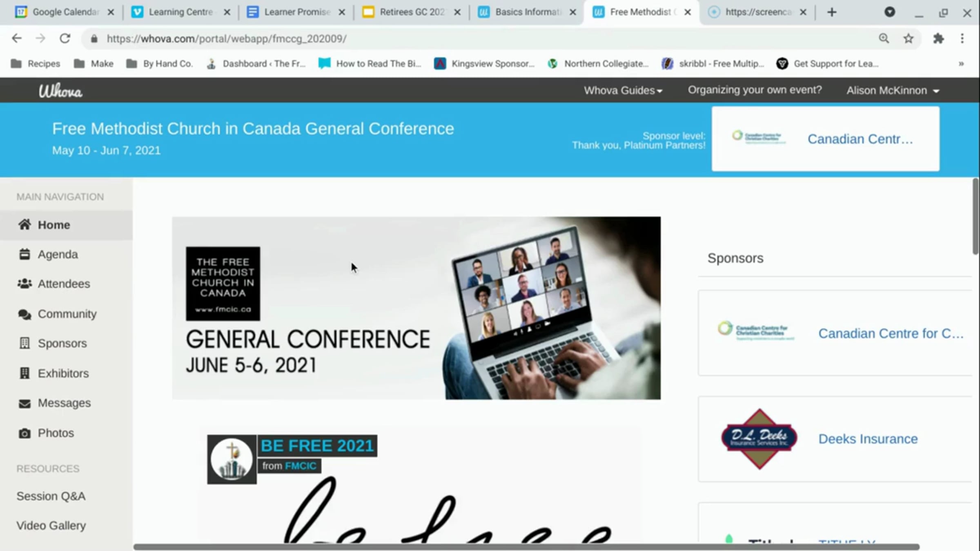Open the How to Read The Bi... bookmark
Screen dimensions: 980x551
370,64
